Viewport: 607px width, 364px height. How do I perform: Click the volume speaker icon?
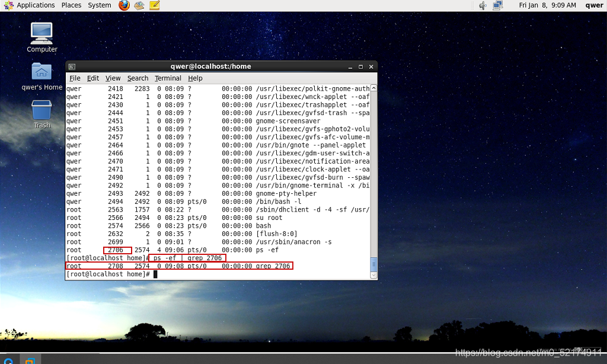point(483,5)
